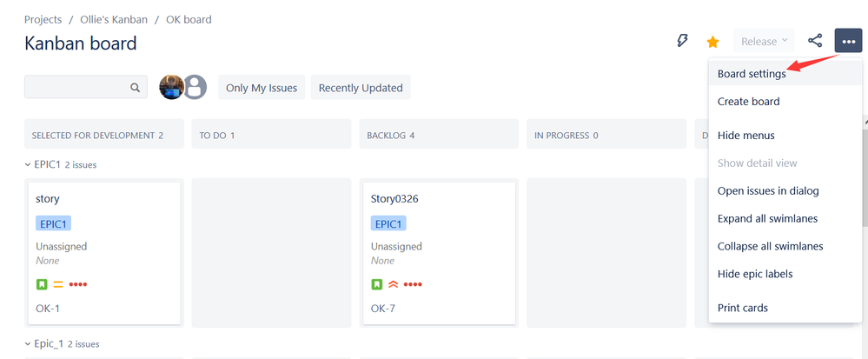The image size is (868, 359).
Task: Click the automation lightning bolt icon
Action: [x=683, y=41]
